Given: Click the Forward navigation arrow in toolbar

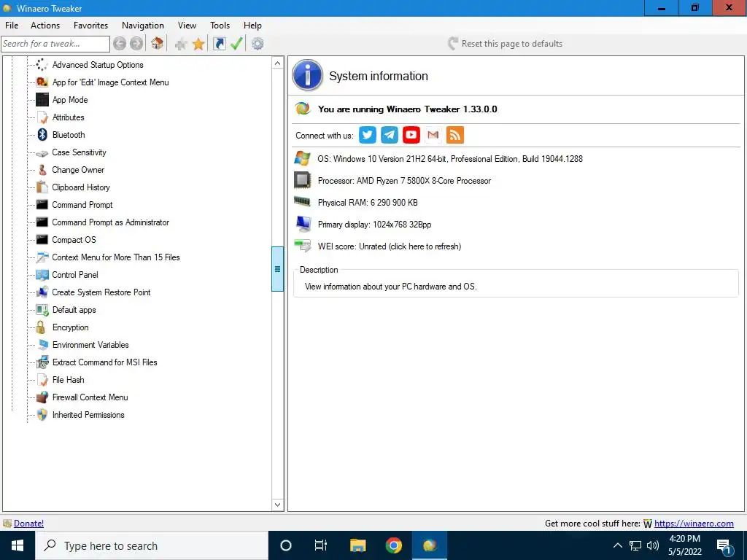Looking at the screenshot, I should (136, 44).
